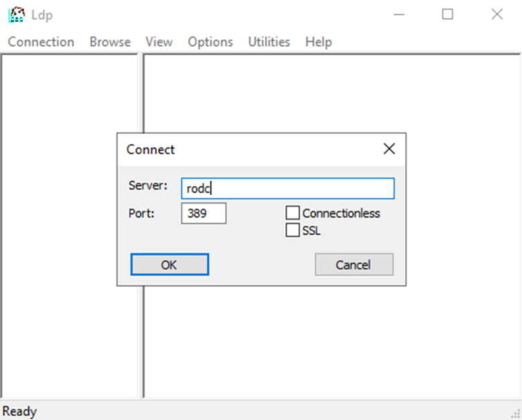Minimize the Ldp window

tap(398, 14)
